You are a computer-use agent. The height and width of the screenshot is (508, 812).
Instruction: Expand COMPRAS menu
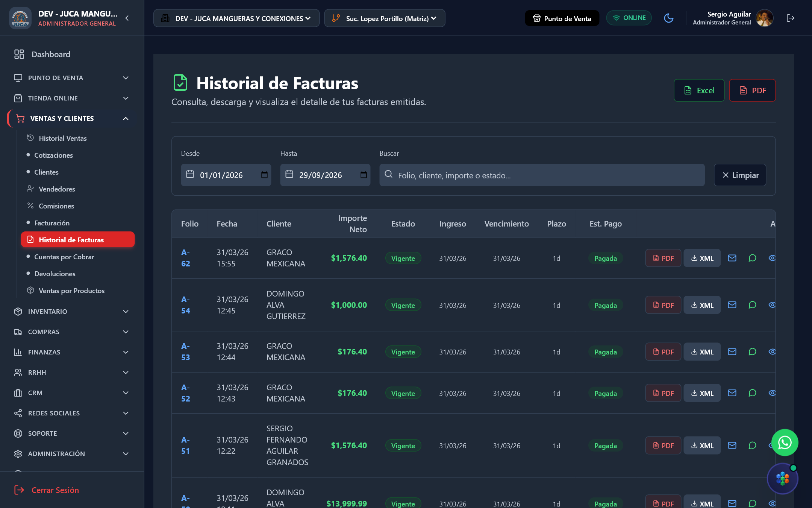(71, 332)
